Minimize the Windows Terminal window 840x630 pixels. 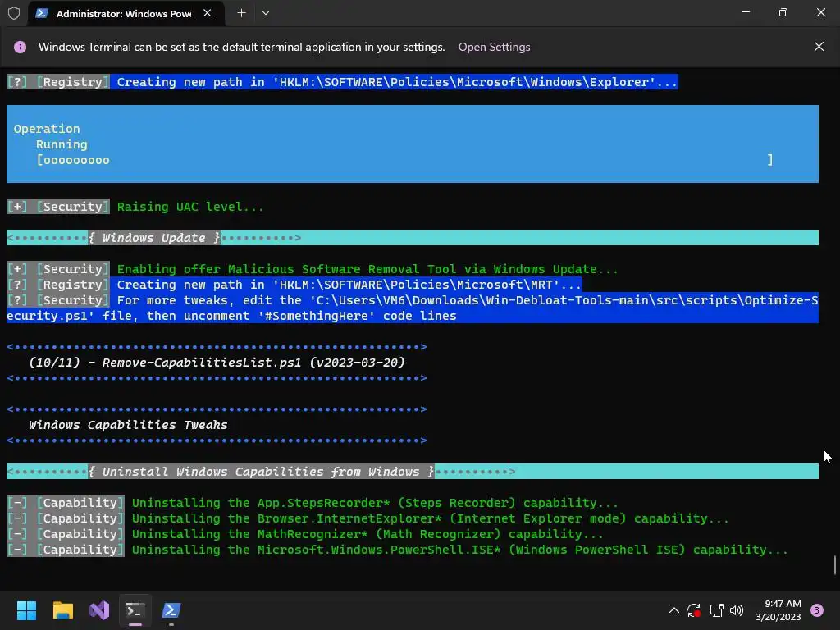[x=746, y=12]
